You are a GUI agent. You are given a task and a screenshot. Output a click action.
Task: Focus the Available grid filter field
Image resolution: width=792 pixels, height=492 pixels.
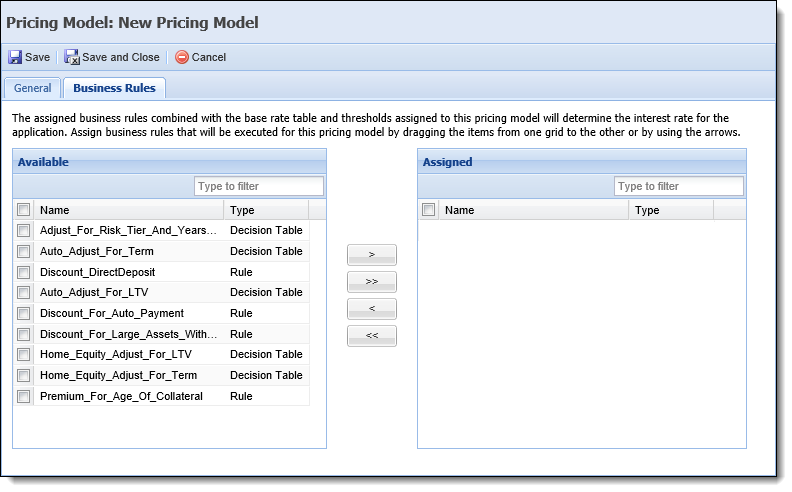(259, 186)
